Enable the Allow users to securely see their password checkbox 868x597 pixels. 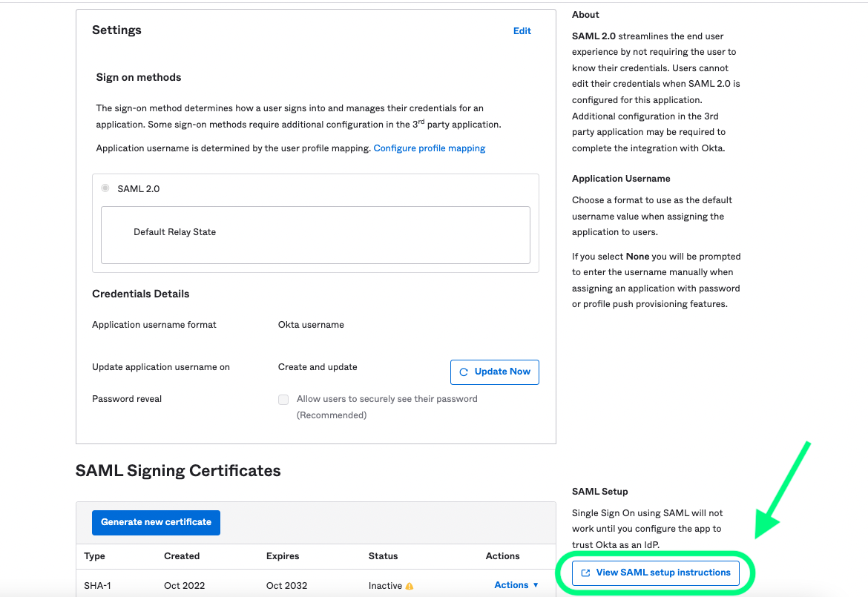(283, 399)
